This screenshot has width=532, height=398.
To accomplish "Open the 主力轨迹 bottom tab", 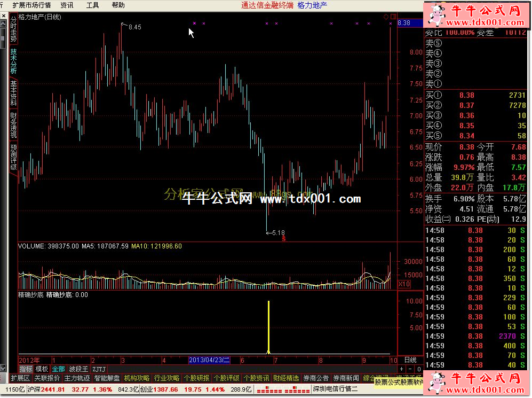I will coord(77,378).
